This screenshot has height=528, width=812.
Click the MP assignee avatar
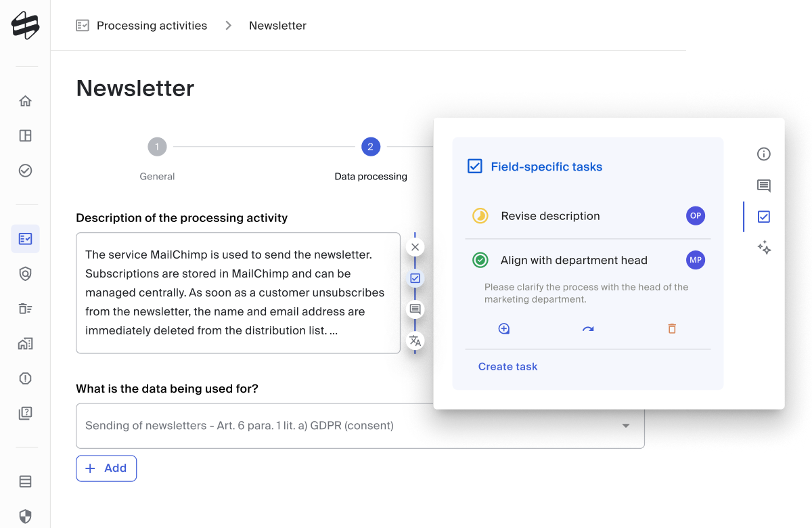[696, 260]
